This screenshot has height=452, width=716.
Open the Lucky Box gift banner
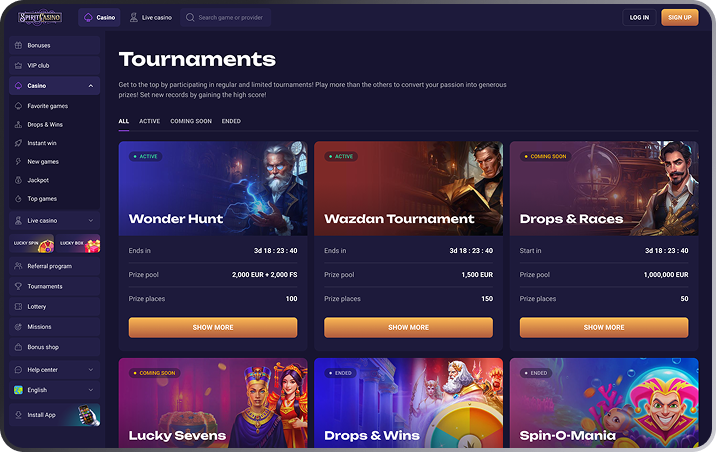tap(78, 243)
